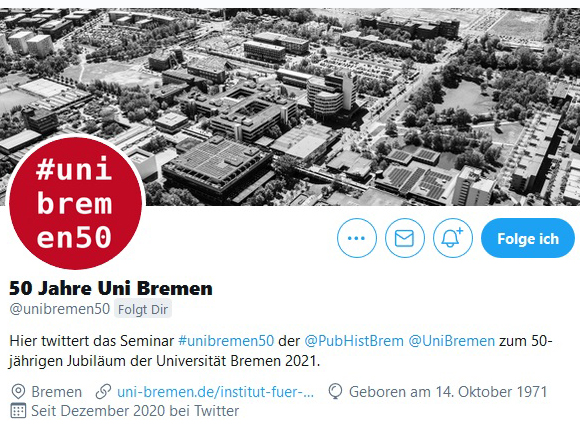Image resolution: width=580 pixels, height=435 pixels.
Task: View the aerial campus header photo
Action: pyautogui.click(x=290, y=107)
